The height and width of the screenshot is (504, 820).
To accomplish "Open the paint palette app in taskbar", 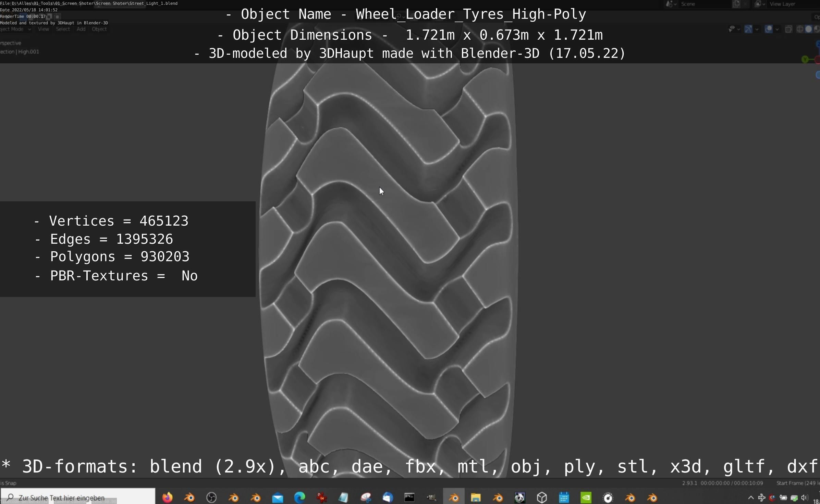I will point(366,497).
